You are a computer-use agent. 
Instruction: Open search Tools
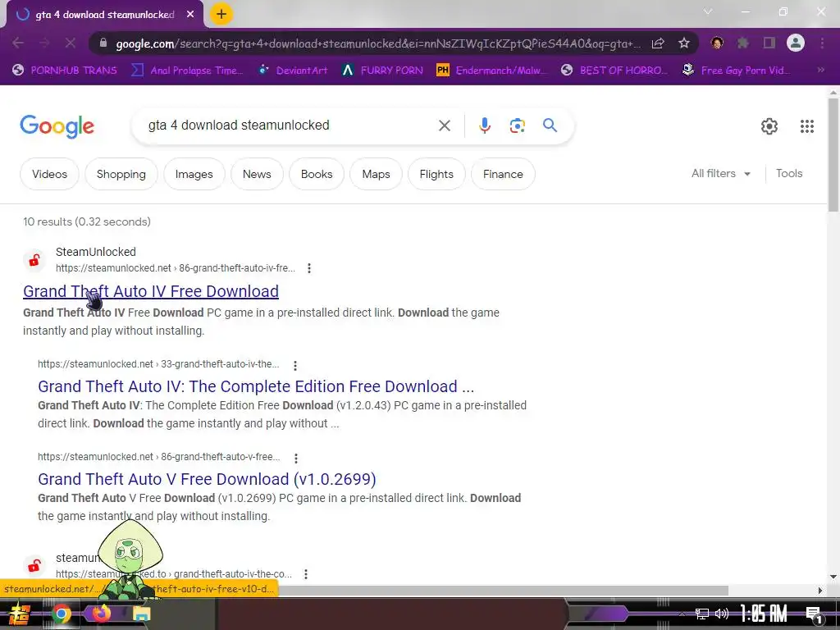coord(789,174)
